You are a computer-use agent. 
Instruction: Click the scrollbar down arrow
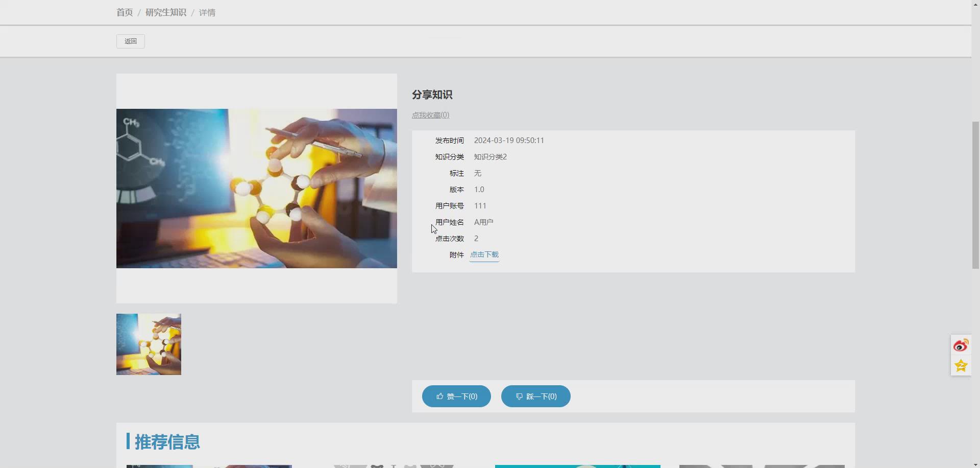(x=975, y=464)
